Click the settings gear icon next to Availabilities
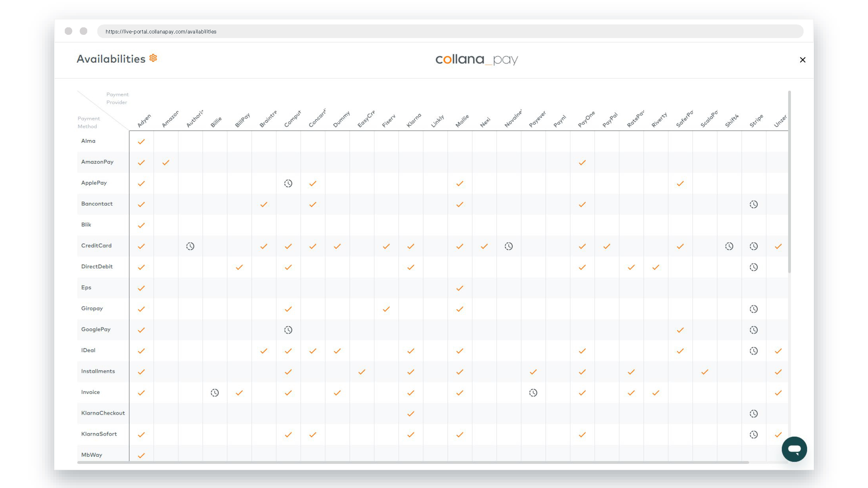868x488 pixels. 153,58
